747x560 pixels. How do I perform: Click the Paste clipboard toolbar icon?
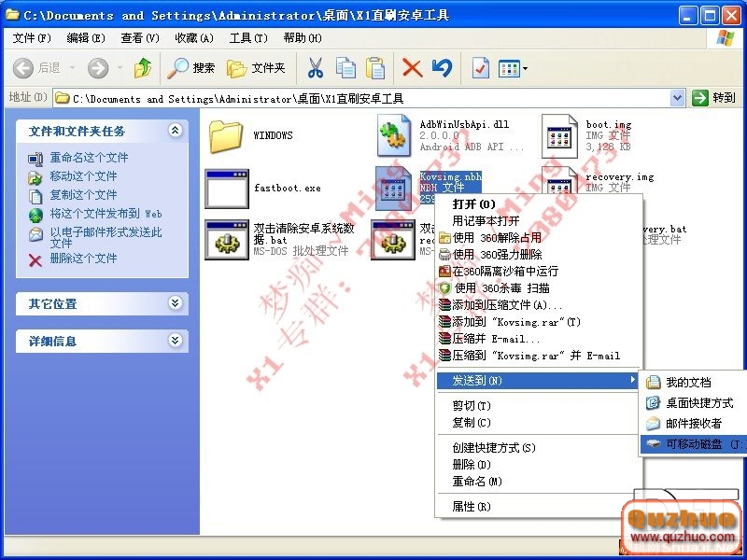click(x=376, y=68)
